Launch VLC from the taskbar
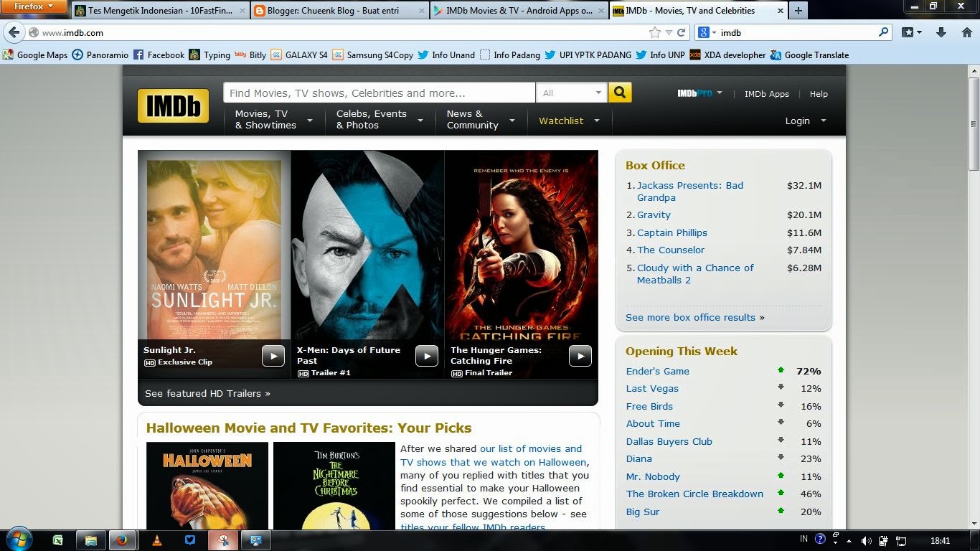 tap(157, 540)
